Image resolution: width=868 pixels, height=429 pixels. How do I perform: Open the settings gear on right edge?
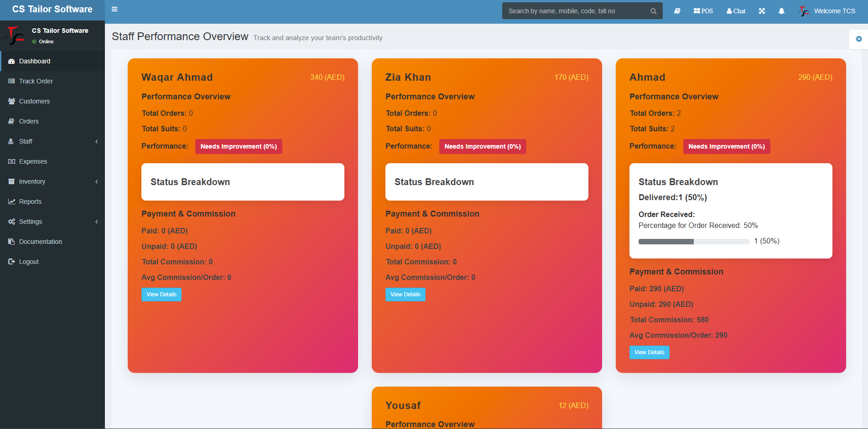click(x=858, y=39)
